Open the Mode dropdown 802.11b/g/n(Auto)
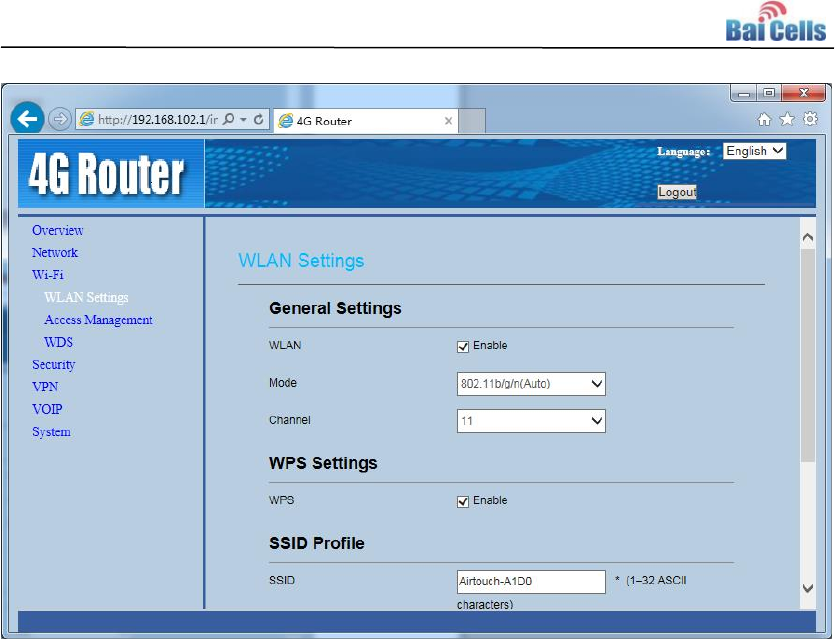Screen dimensions: 835x639 tap(531, 384)
